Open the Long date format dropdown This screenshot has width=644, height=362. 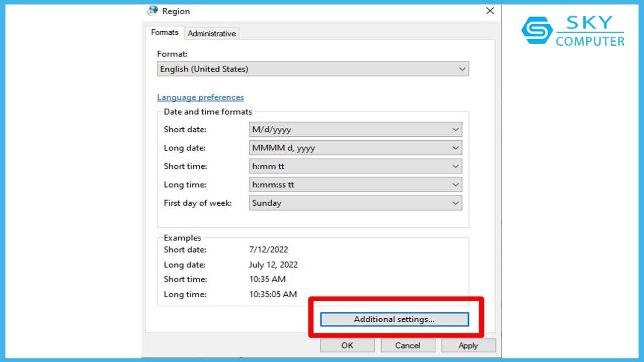click(x=355, y=148)
